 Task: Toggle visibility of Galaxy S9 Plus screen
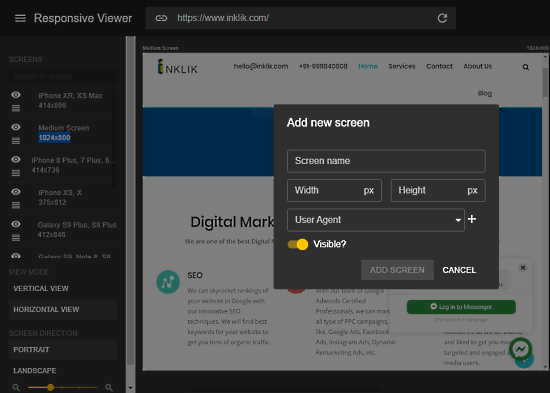pos(16,224)
